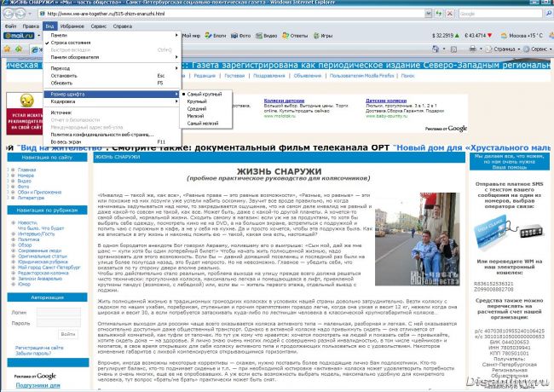The width and height of the screenshot is (554, 392).
Task: Open the Favorites Center star icon
Action: pyautogui.click(x=7, y=49)
